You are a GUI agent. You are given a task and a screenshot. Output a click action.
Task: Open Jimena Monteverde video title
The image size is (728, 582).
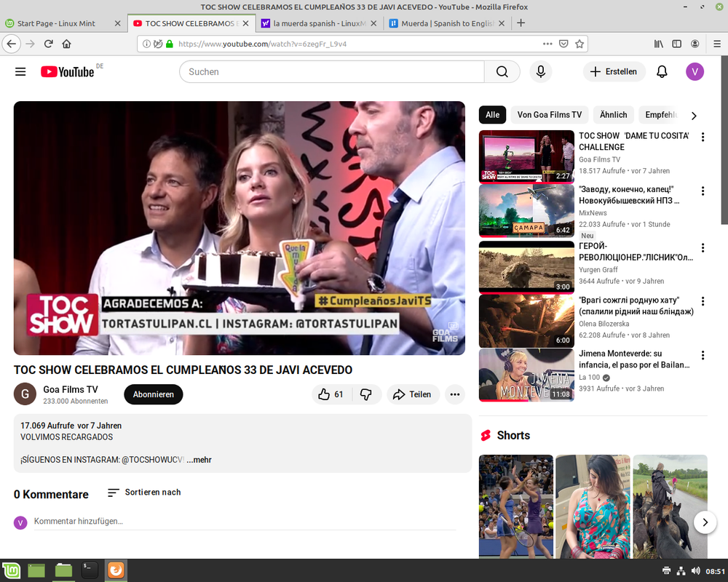634,359
